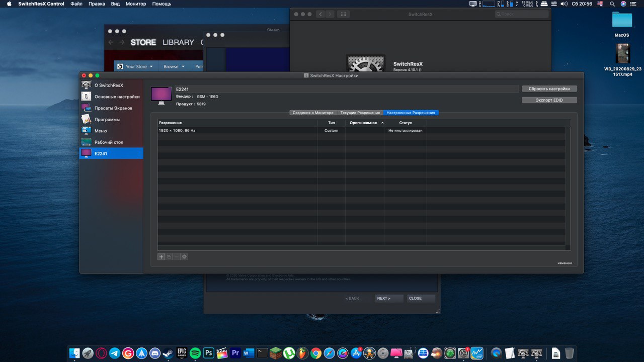Click Сб 20:56 clock in menu bar
This screenshot has width=644, height=362.
pyautogui.click(x=582, y=4)
